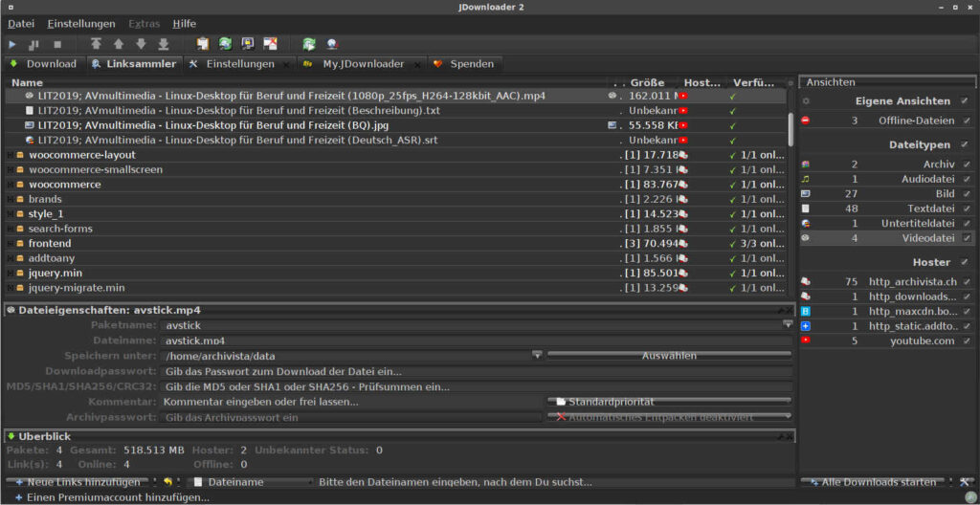The width and height of the screenshot is (980, 505).
Task: Expand the woocommerce-smallscreen package
Action: [10, 170]
